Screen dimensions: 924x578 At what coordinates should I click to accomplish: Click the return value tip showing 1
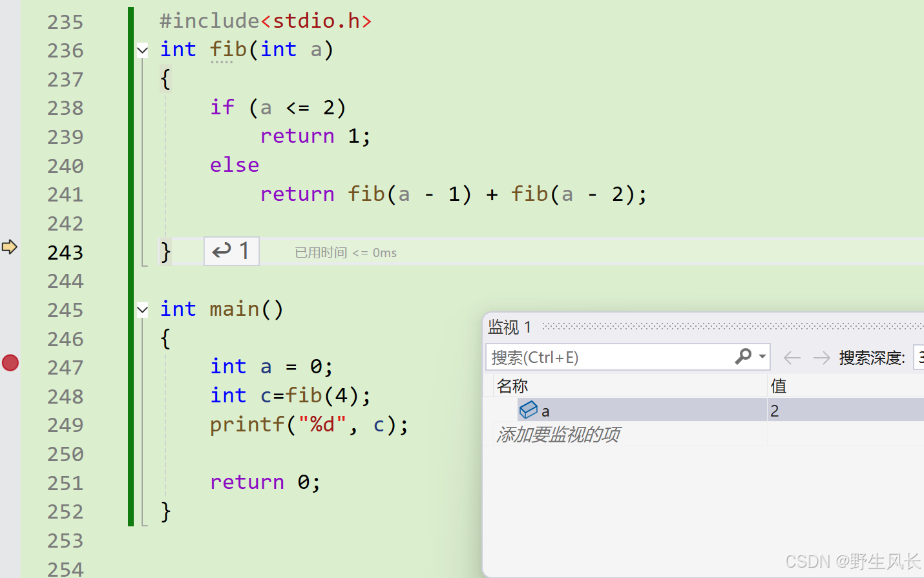click(x=231, y=251)
